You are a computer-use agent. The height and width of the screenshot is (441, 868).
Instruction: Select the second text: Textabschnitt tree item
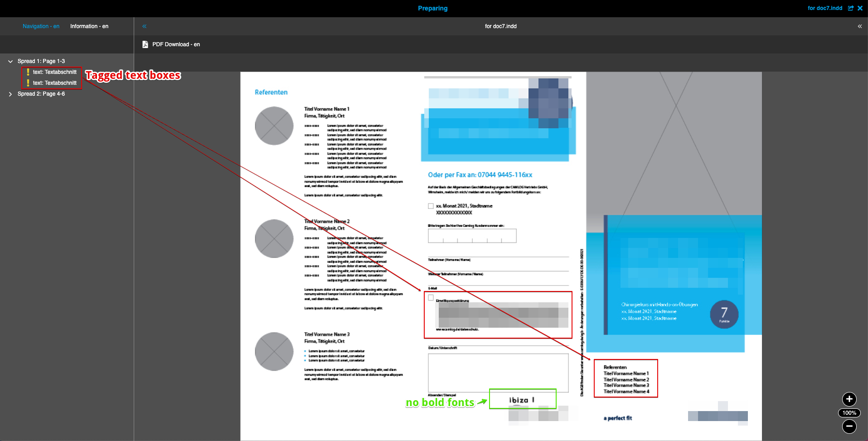(x=55, y=83)
